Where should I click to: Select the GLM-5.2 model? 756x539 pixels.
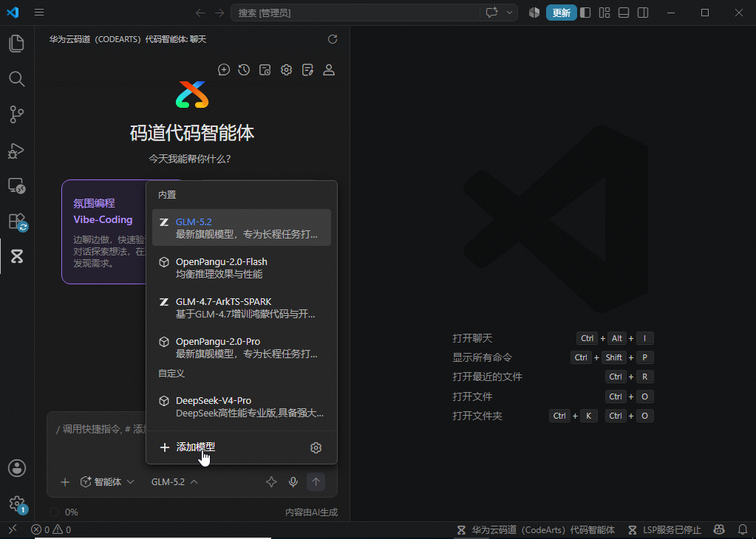coord(242,227)
